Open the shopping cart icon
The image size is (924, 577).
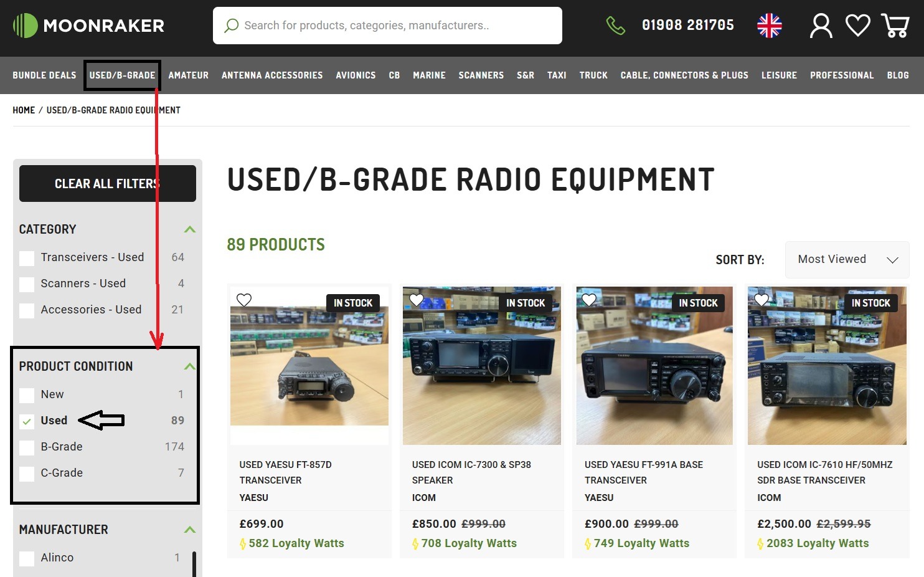coord(895,26)
